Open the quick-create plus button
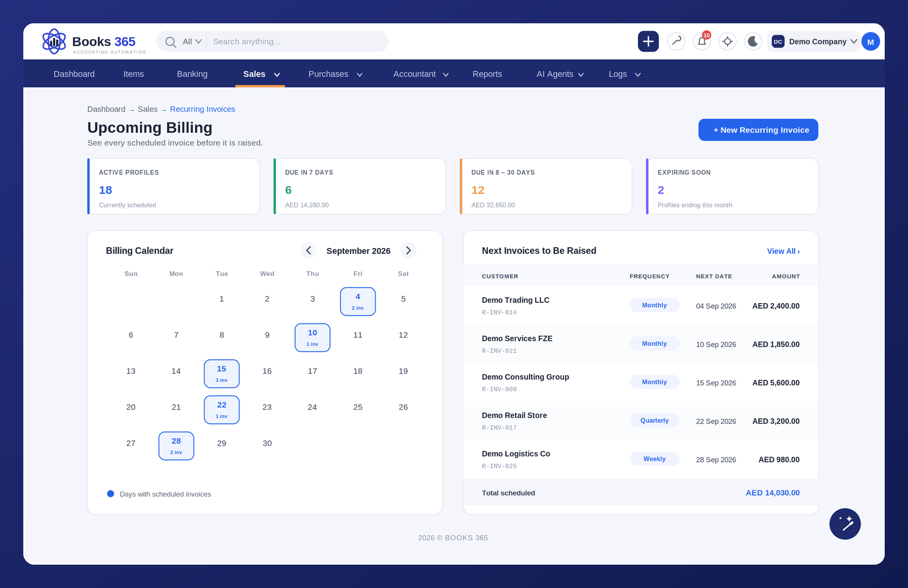Screen dimensions: 908x588 click(x=648, y=41)
